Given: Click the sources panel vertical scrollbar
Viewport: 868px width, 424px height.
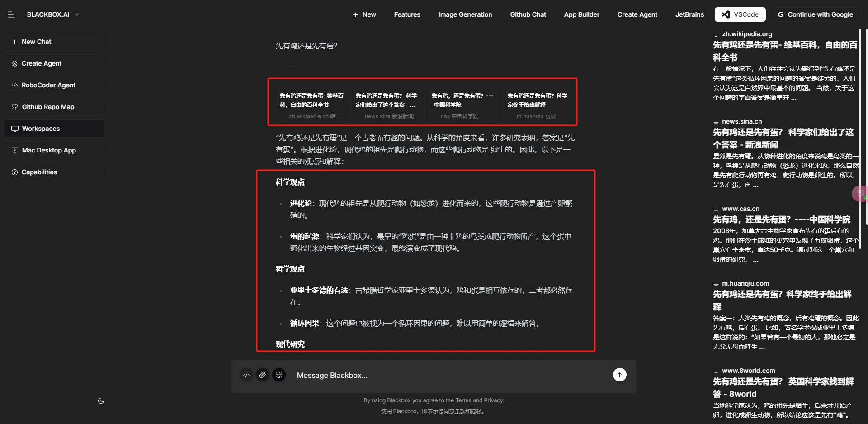Looking at the screenshot, I should pyautogui.click(x=859, y=138).
